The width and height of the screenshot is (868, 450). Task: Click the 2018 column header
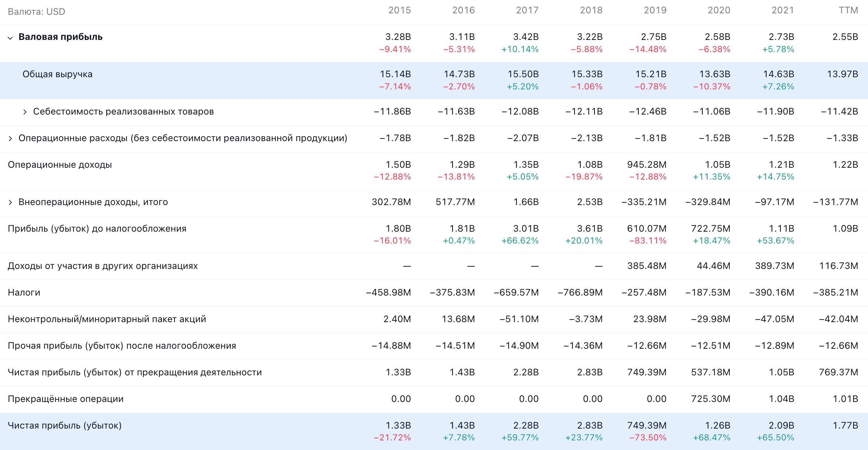tap(591, 10)
